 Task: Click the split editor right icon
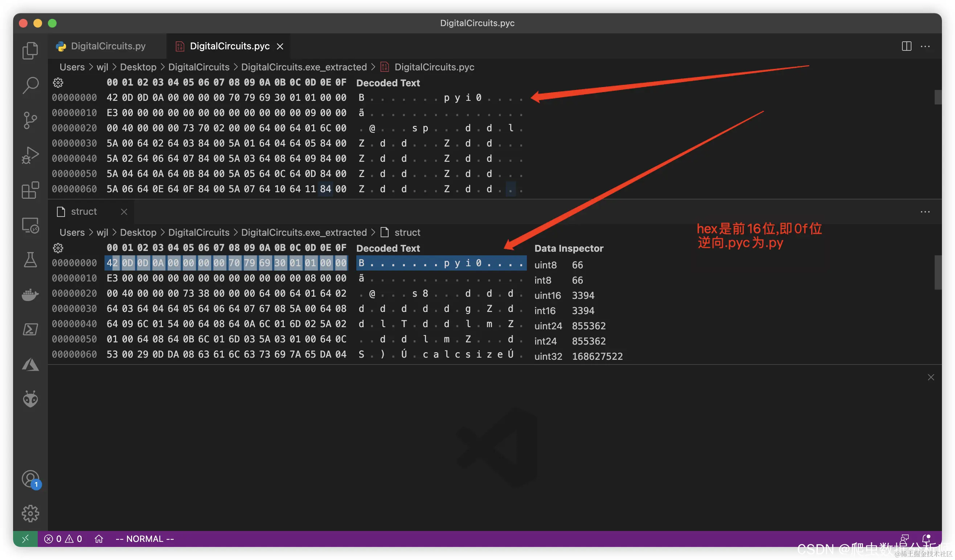[906, 46]
